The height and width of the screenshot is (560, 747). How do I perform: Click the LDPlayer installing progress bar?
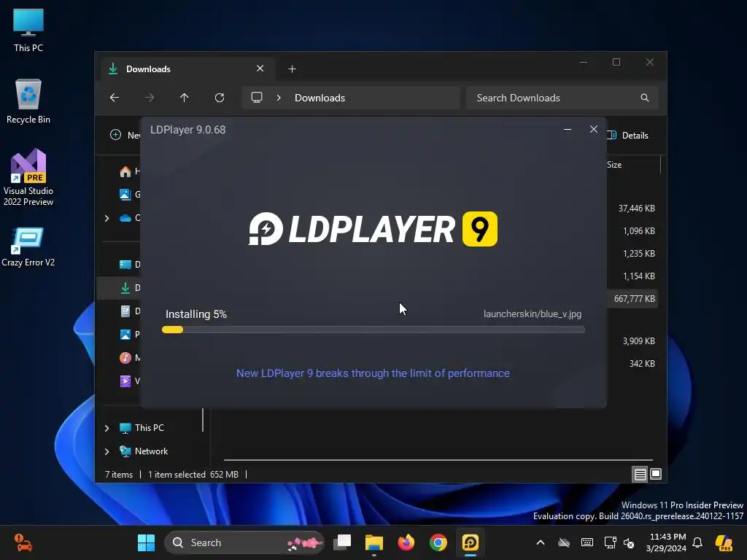pos(373,330)
